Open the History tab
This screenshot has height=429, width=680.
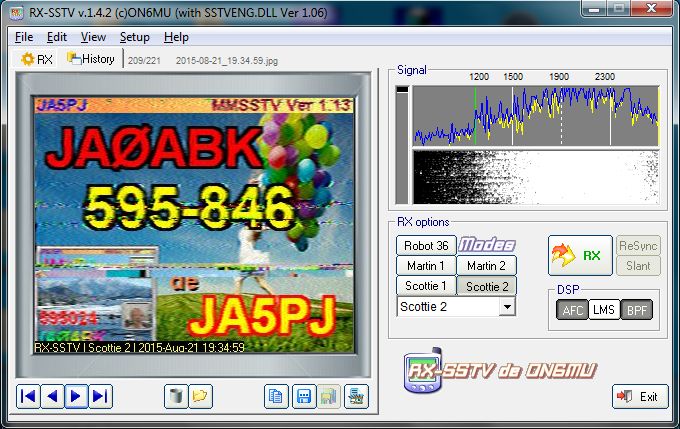[91, 59]
